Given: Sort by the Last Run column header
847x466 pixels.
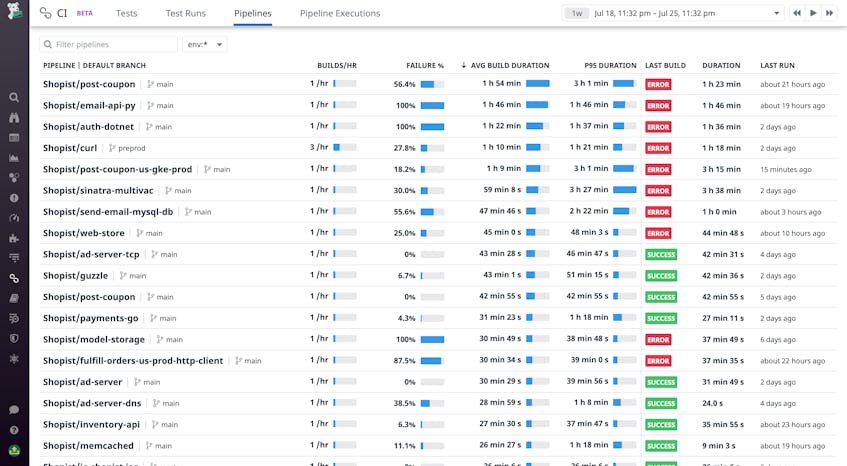Looking at the screenshot, I should pos(777,65).
